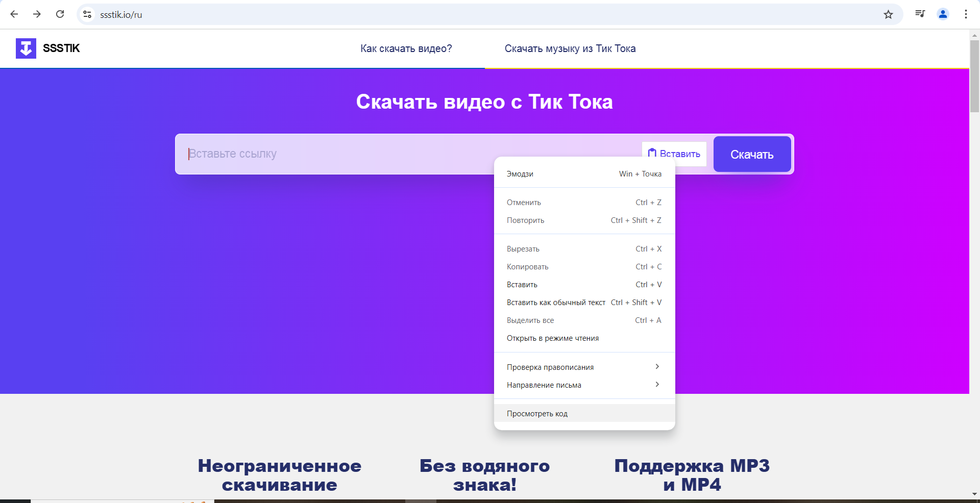
Task: Go back to previous page
Action: (14, 14)
